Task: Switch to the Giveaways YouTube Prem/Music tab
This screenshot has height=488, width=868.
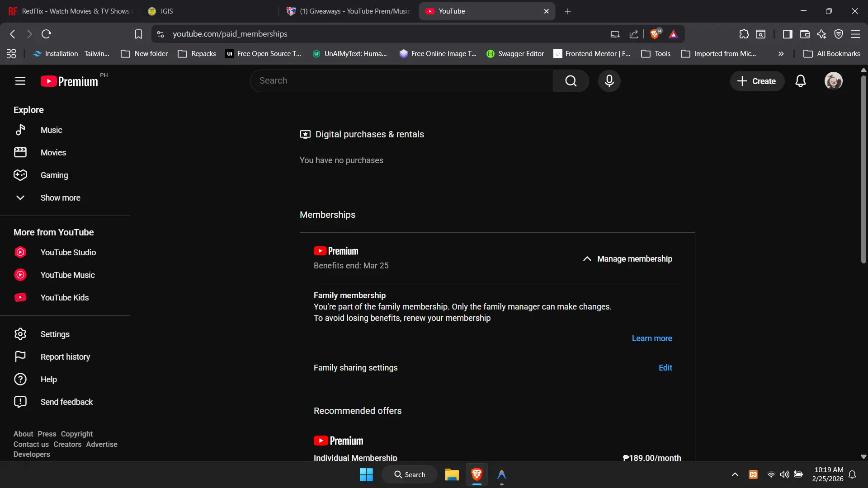Action: point(348,11)
